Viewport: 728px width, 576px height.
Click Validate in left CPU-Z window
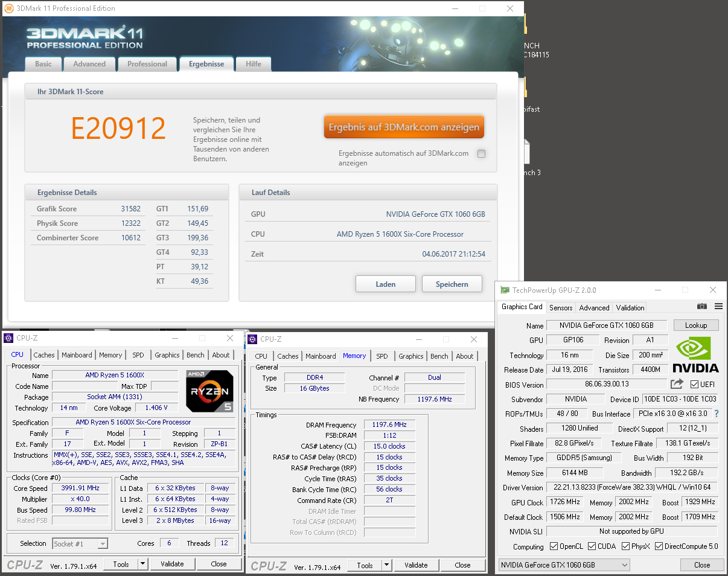pyautogui.click(x=172, y=564)
